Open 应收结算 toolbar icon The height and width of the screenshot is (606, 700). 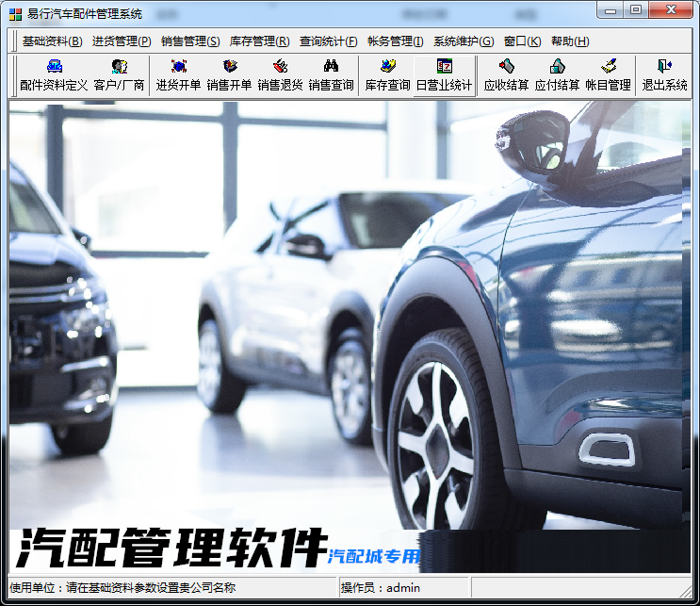(x=506, y=75)
